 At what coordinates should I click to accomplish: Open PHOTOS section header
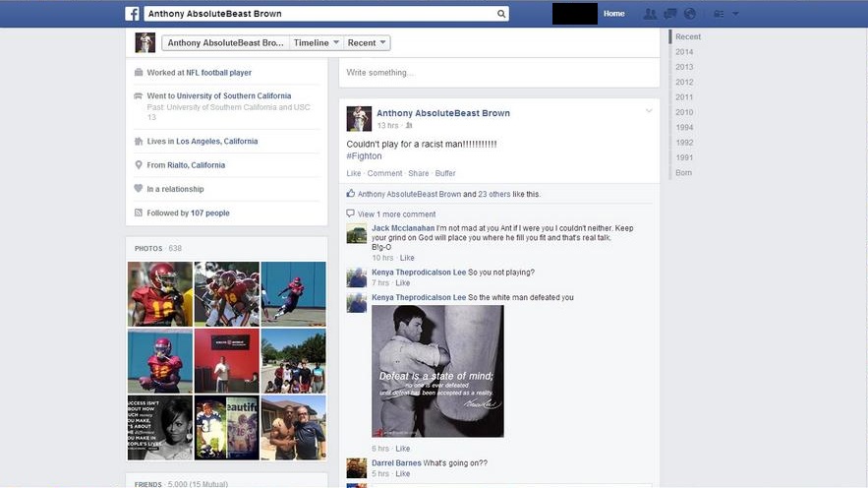[x=148, y=249]
